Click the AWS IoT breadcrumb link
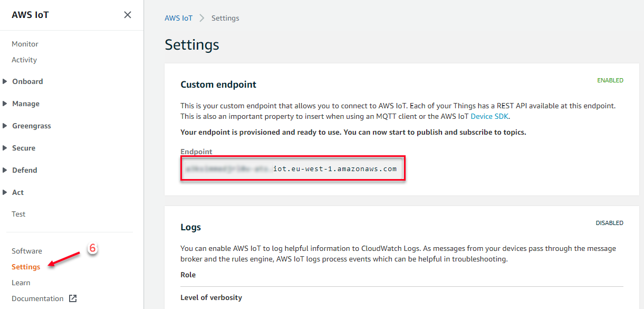The height and width of the screenshot is (309, 644). 179,18
